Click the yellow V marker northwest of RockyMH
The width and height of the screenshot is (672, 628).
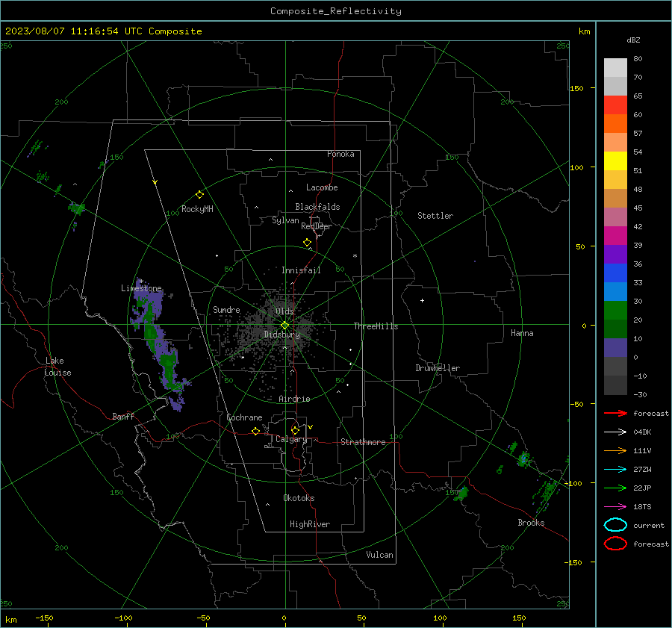point(155,182)
